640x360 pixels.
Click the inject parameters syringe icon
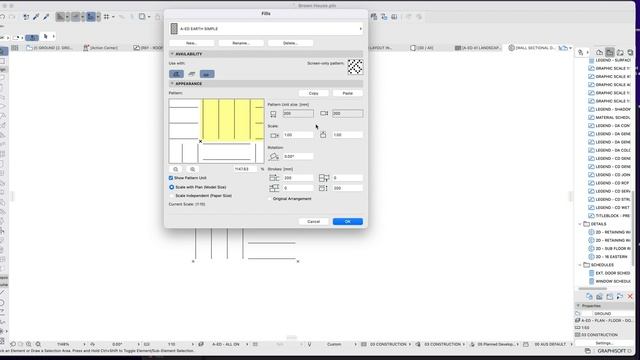46,17
